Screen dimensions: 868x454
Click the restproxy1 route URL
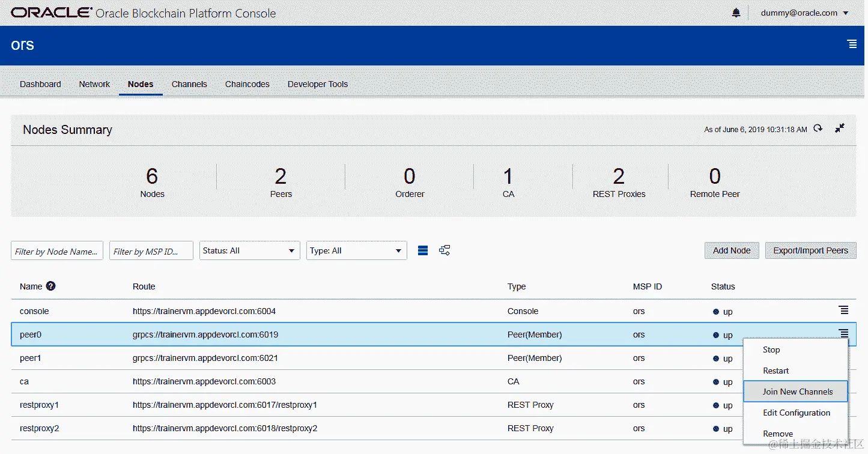tap(225, 405)
